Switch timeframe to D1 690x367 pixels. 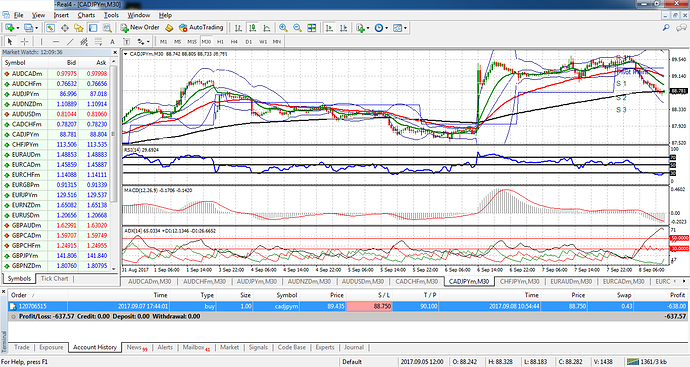(x=249, y=42)
